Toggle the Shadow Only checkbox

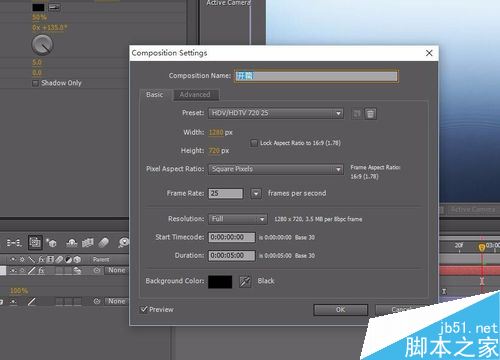[x=35, y=83]
